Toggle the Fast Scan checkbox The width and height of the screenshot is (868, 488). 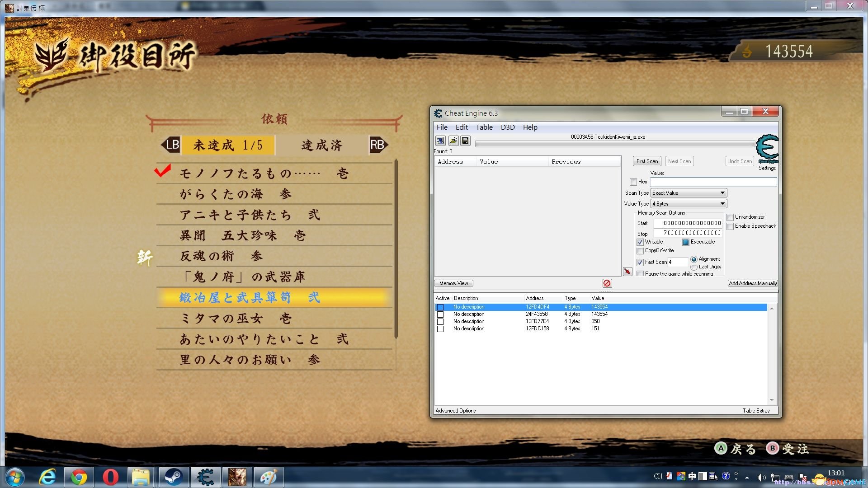tap(640, 263)
